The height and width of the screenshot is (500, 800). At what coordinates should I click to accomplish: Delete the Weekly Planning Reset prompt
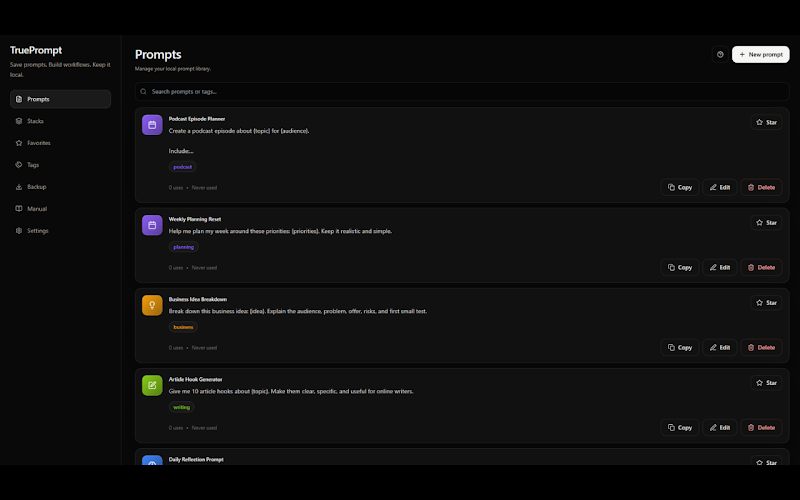click(x=761, y=267)
